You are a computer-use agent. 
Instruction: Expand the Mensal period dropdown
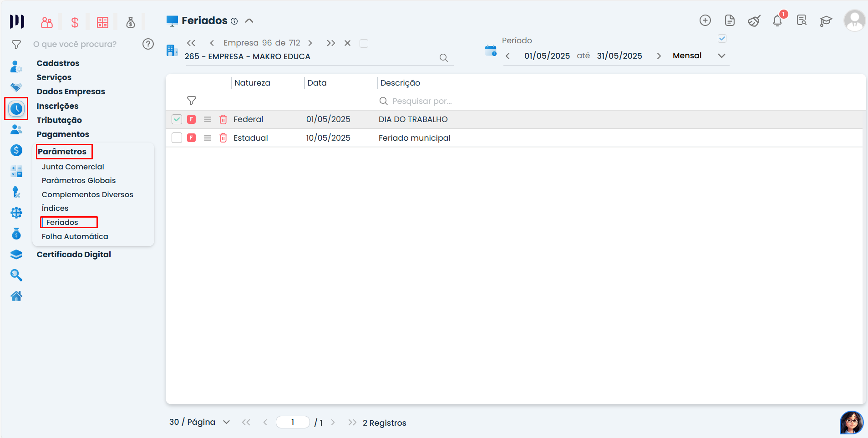pos(721,56)
